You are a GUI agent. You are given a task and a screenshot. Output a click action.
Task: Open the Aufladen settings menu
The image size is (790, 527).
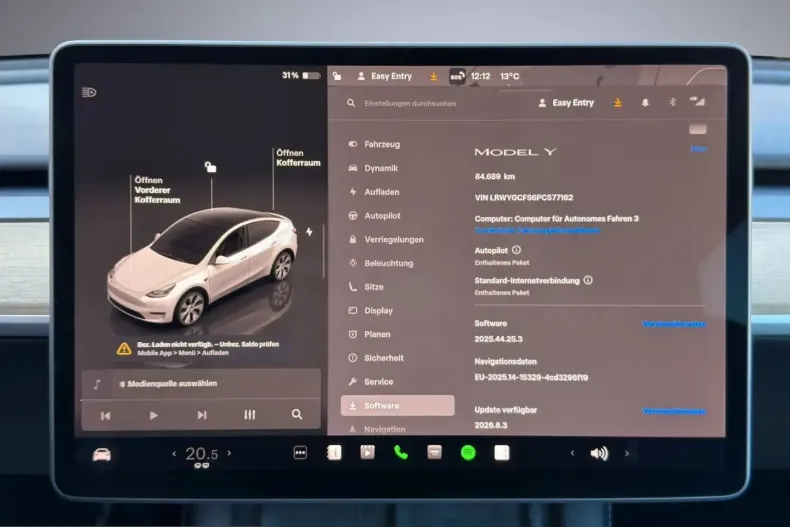point(373,192)
